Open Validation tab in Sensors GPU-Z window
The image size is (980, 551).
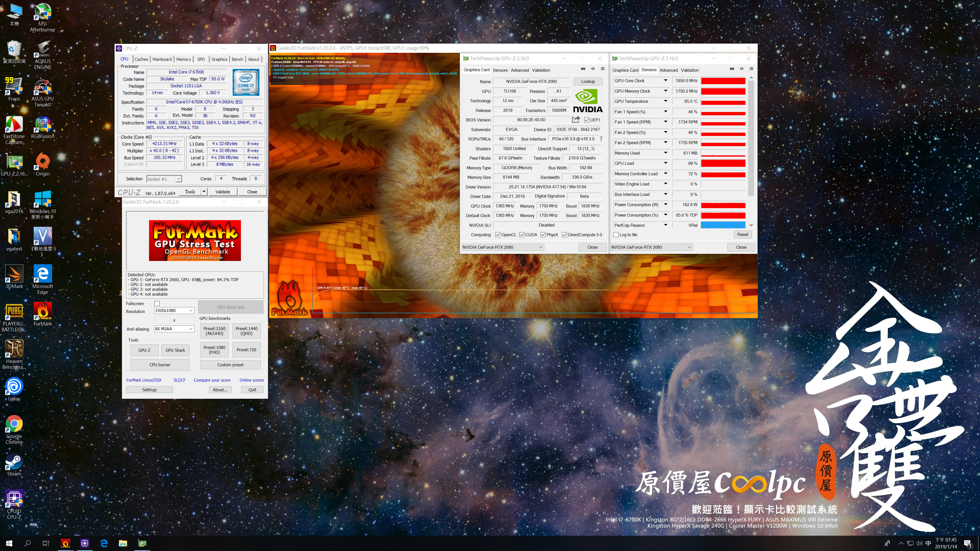coord(690,70)
